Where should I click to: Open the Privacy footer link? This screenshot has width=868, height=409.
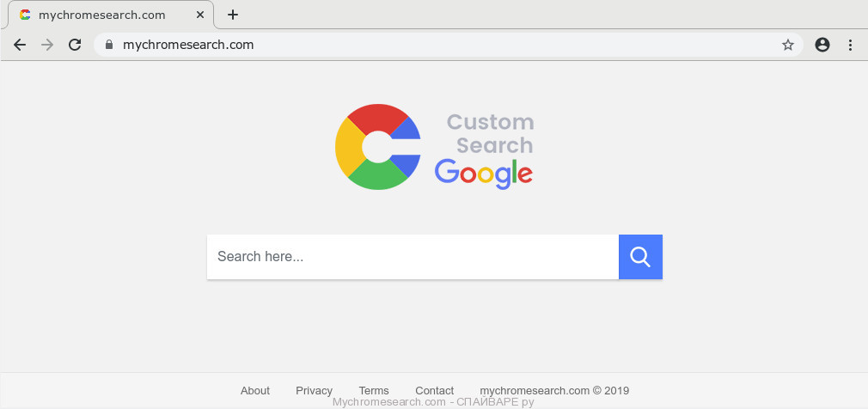click(x=314, y=390)
